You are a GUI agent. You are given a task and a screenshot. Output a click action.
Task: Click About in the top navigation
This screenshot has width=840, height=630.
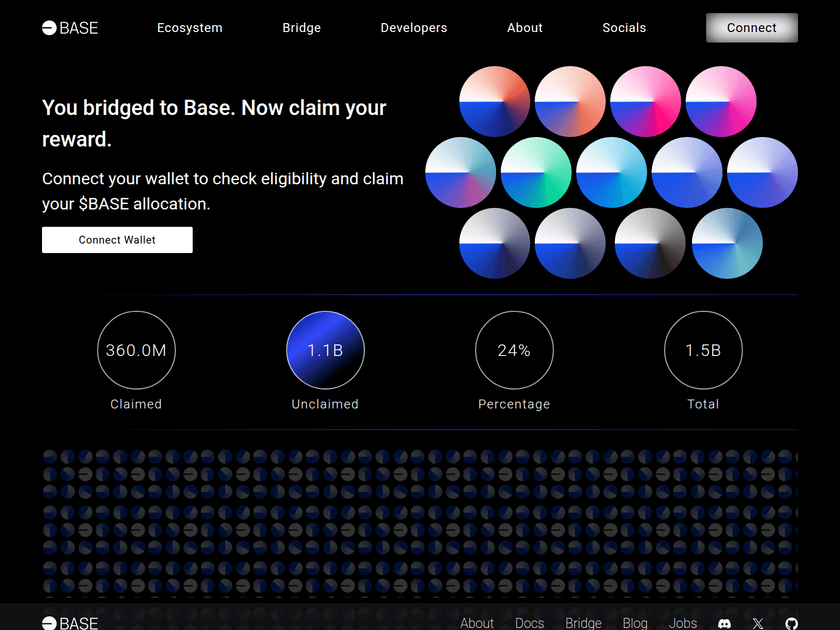[525, 28]
